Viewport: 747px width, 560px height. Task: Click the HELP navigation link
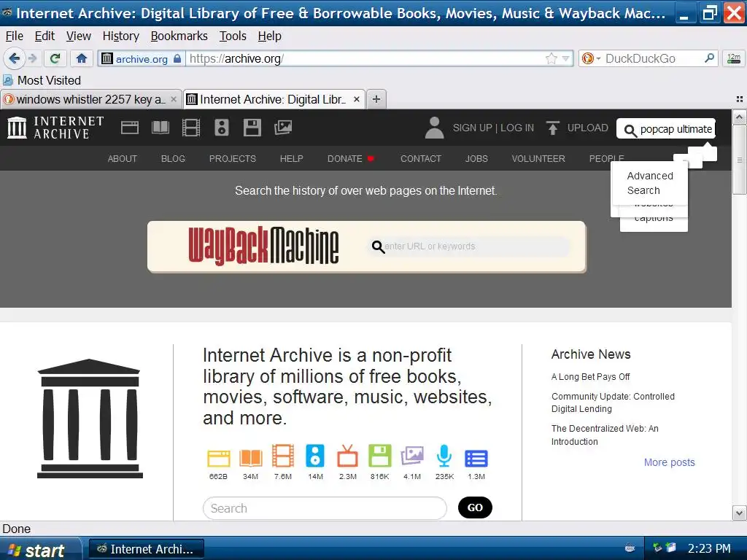tap(292, 158)
